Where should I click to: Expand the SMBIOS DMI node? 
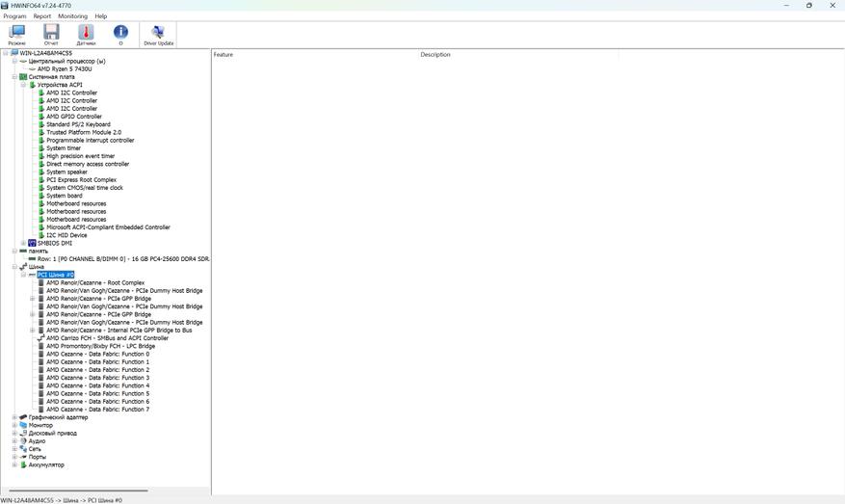pyautogui.click(x=24, y=243)
